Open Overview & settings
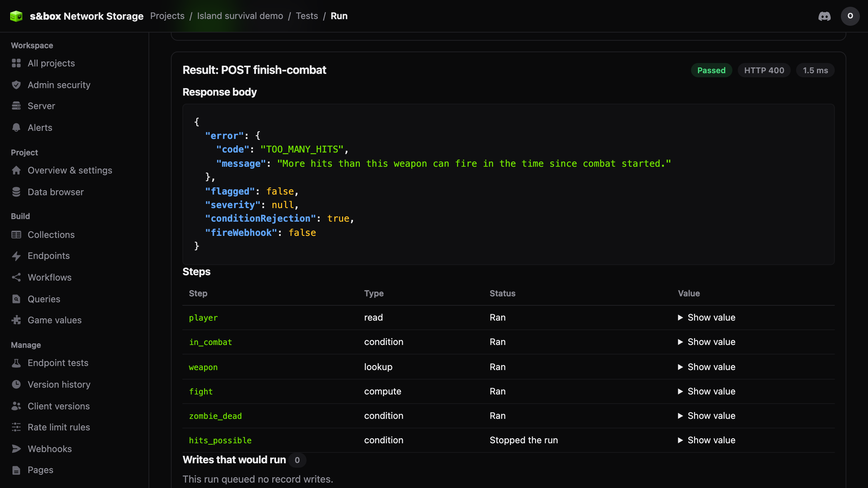The image size is (868, 488). pyautogui.click(x=70, y=170)
